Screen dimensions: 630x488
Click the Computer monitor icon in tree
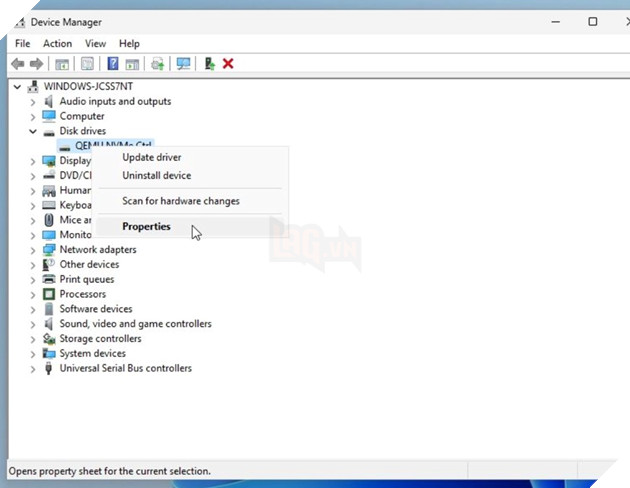(49, 116)
